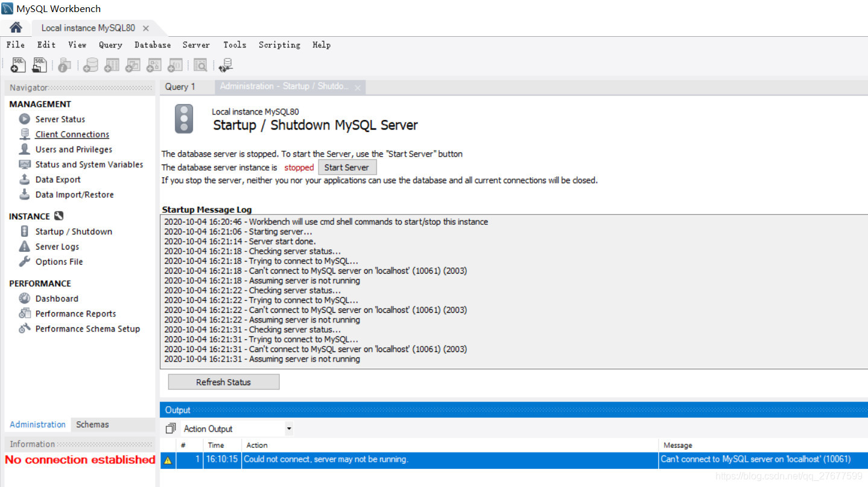
Task: Click the INSTANCE header wrench icon
Action: point(59,216)
